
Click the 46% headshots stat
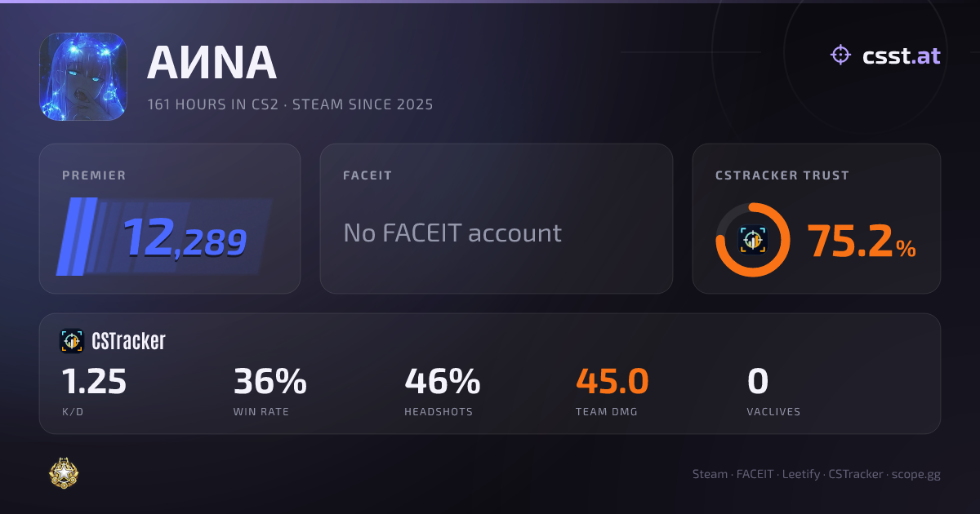443,392
